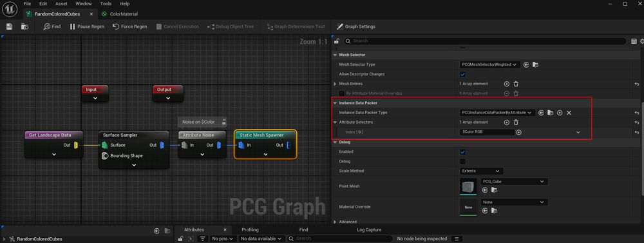Enable the Debug checkbox
The image size is (644, 243).
point(462,161)
